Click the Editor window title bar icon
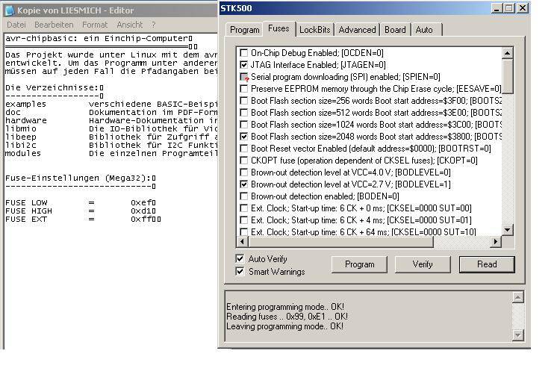Screen dimensions: 560x392 point(10,10)
